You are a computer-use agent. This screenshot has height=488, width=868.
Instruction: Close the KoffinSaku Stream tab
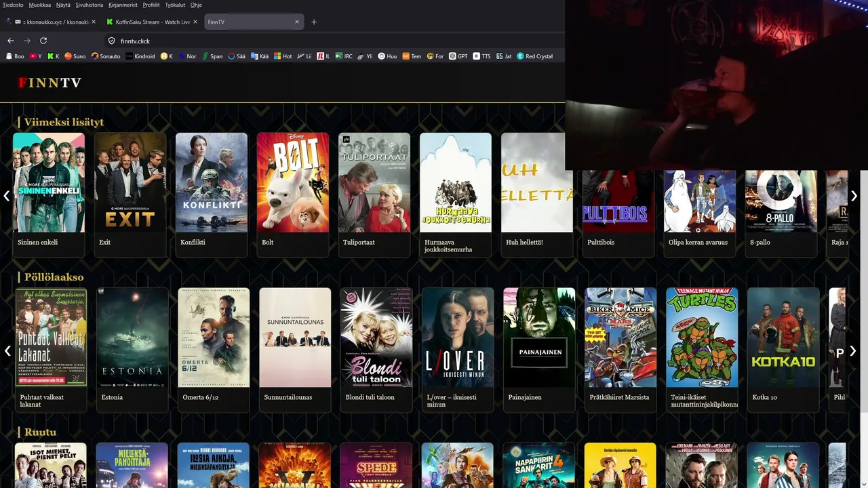pyautogui.click(x=195, y=22)
